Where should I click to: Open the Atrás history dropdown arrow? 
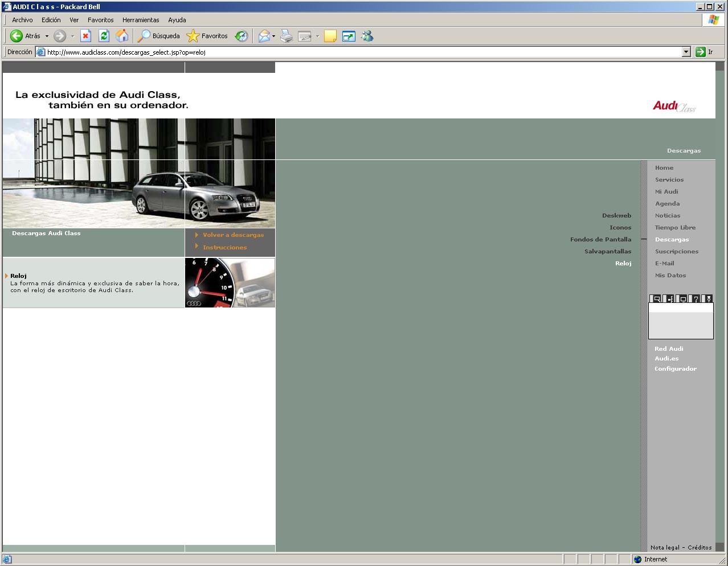click(47, 36)
